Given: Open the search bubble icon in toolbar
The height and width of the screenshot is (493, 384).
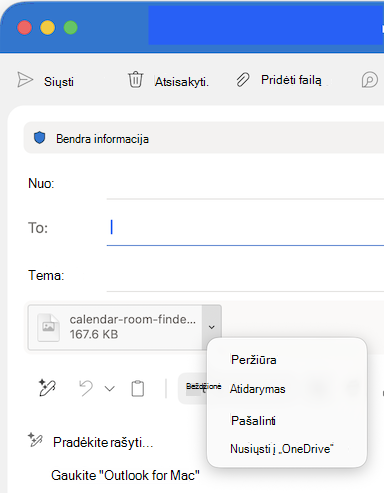Looking at the screenshot, I should tap(370, 80).
